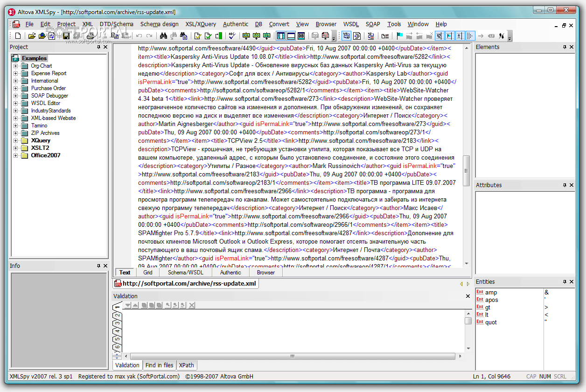Print the document using the printer icon
This screenshot has width=586, height=392.
(91, 36)
